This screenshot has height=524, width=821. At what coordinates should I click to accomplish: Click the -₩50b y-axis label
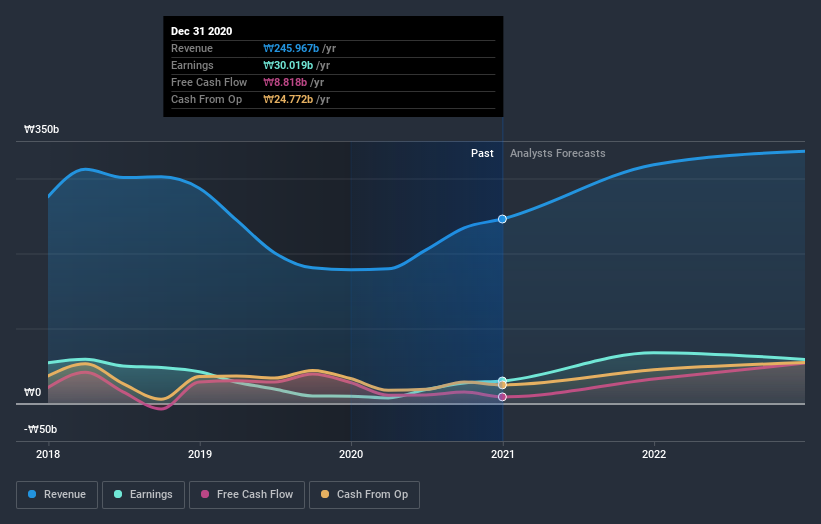click(x=40, y=429)
